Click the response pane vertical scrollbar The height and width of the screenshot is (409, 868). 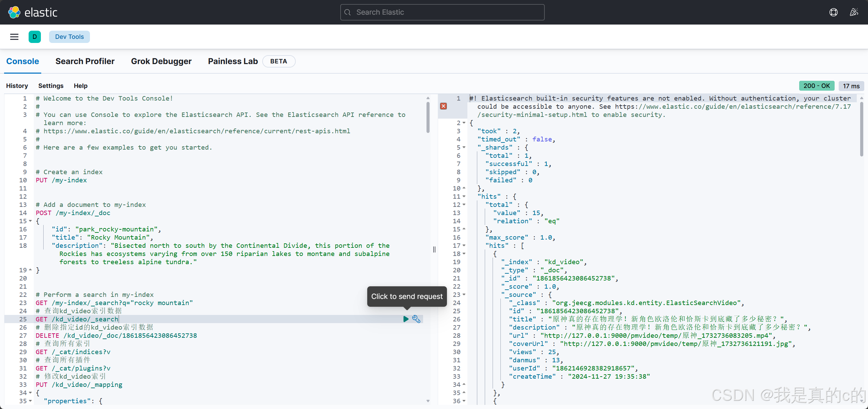click(x=862, y=129)
